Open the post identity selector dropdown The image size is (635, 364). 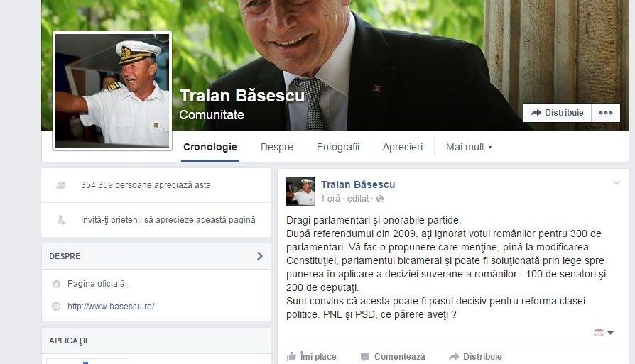(604, 333)
